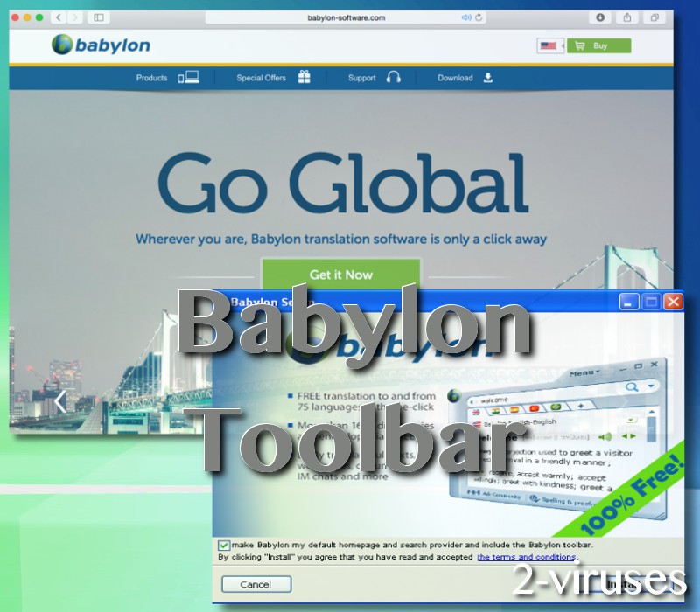Click the Get it Now button
Image resolution: width=700 pixels, height=612 pixels.
[x=341, y=275]
